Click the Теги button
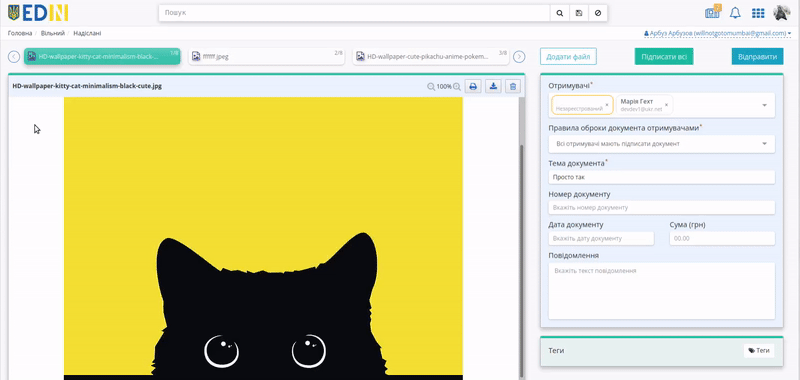Screen dimensions: 800x380 coord(759,350)
